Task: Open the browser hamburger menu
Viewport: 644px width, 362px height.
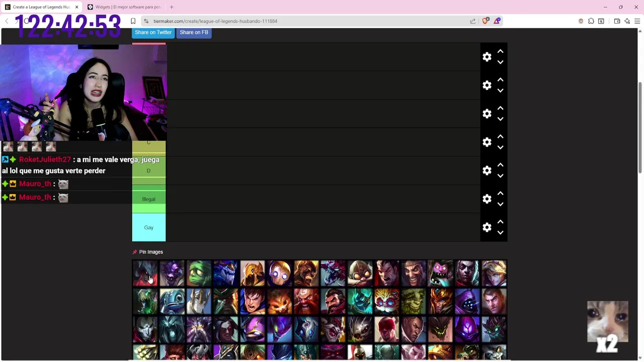Action: coord(637,21)
